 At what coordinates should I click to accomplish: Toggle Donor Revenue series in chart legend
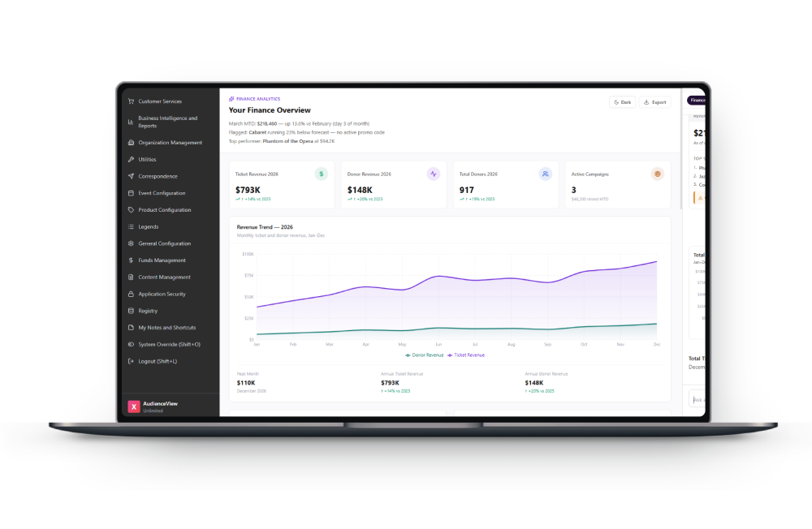pos(424,355)
